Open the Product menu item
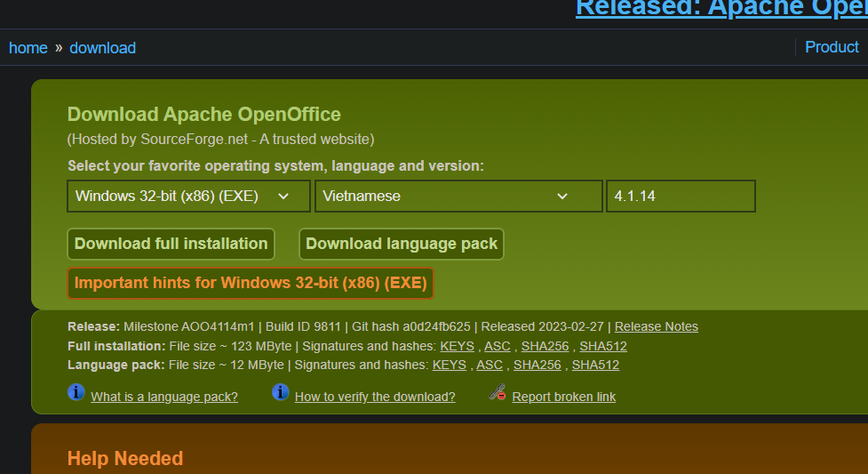This screenshot has width=868, height=474. pos(832,47)
